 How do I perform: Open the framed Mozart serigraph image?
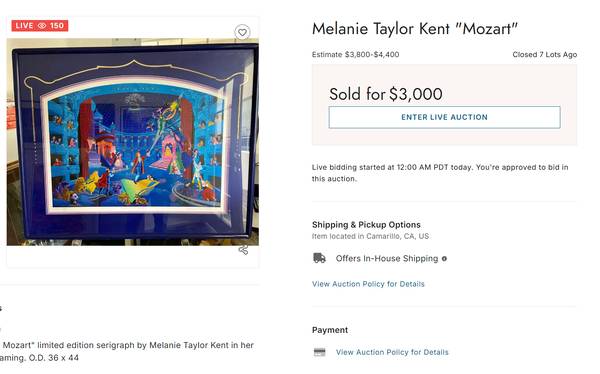coord(133,142)
